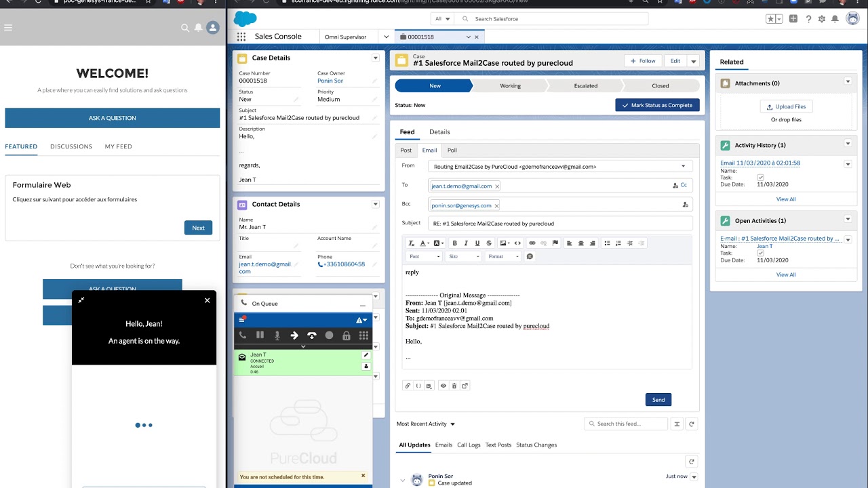Viewport: 868px width, 488px height.
Task: Click search icon in community page header
Action: [x=184, y=28]
